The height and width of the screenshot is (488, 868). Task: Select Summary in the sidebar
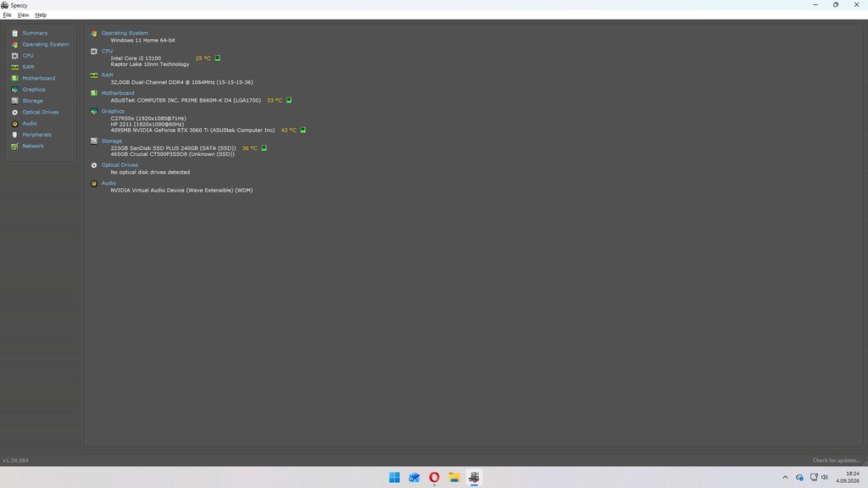[x=35, y=33]
